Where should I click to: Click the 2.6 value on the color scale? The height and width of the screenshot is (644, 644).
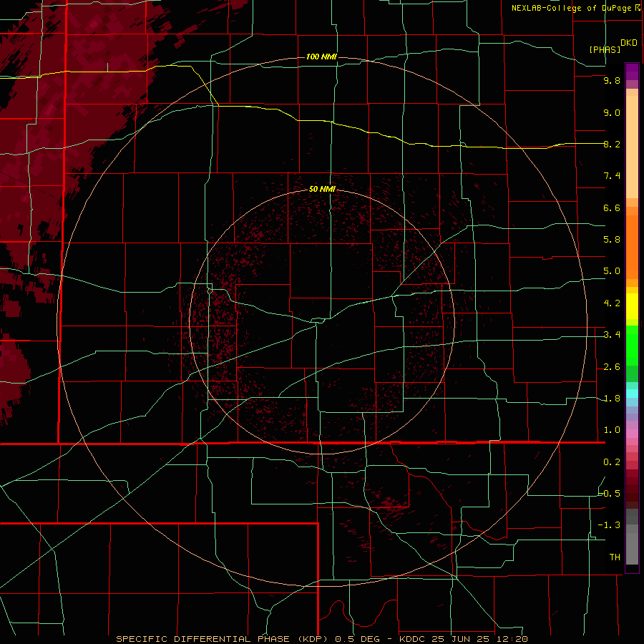click(612, 367)
